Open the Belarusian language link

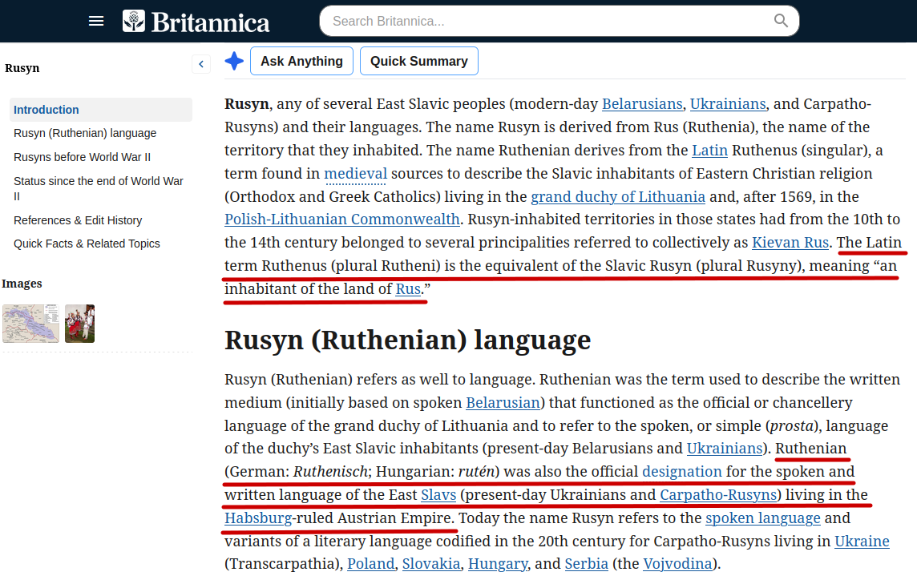tap(503, 403)
